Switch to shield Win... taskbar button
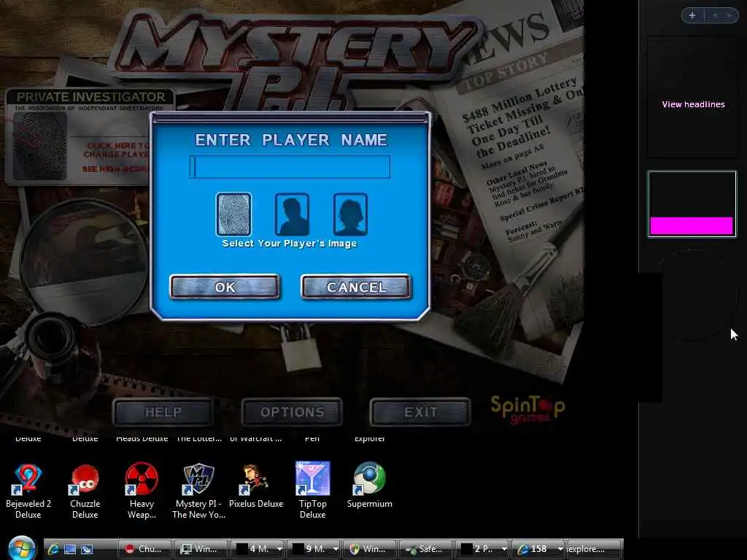Screen dimensions: 747x560 369,549
